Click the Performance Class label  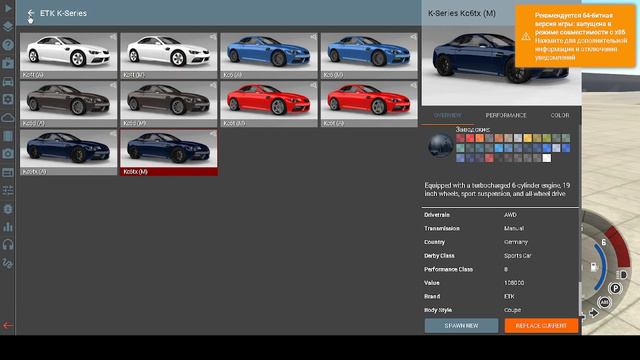[x=448, y=269]
